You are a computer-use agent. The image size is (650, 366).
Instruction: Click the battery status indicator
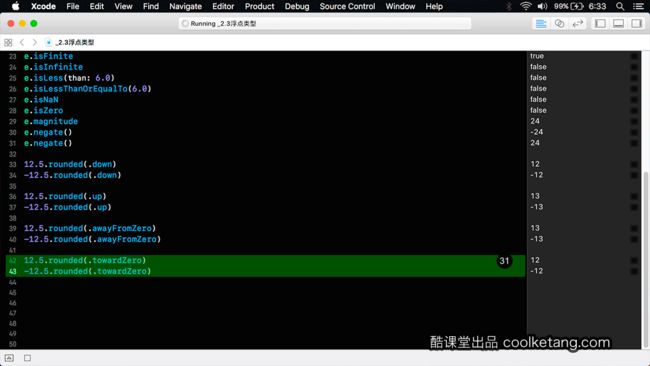tap(569, 6)
